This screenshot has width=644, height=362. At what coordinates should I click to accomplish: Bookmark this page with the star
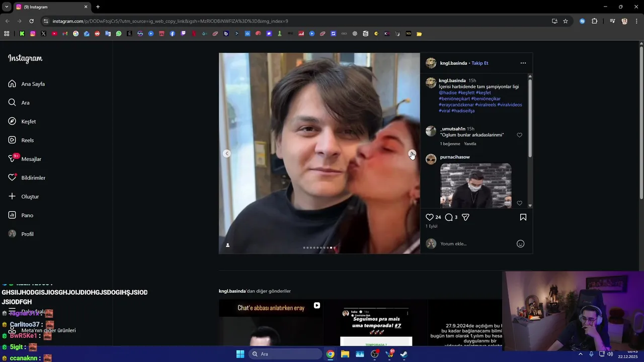(x=566, y=21)
